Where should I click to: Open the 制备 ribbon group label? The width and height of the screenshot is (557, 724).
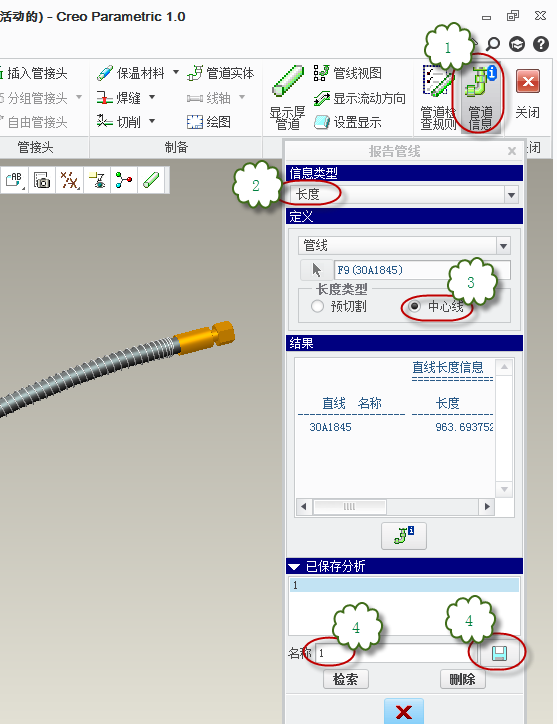pos(176,147)
